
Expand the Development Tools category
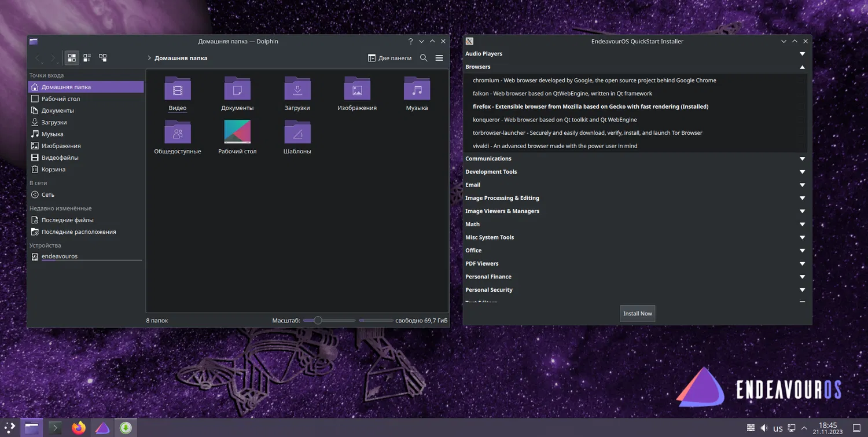[x=802, y=172]
